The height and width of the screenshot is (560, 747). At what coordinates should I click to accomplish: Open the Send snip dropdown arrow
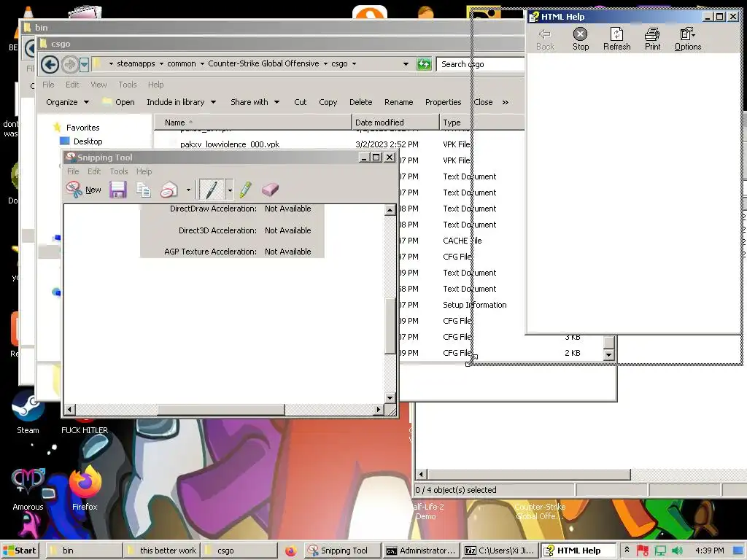click(x=188, y=190)
